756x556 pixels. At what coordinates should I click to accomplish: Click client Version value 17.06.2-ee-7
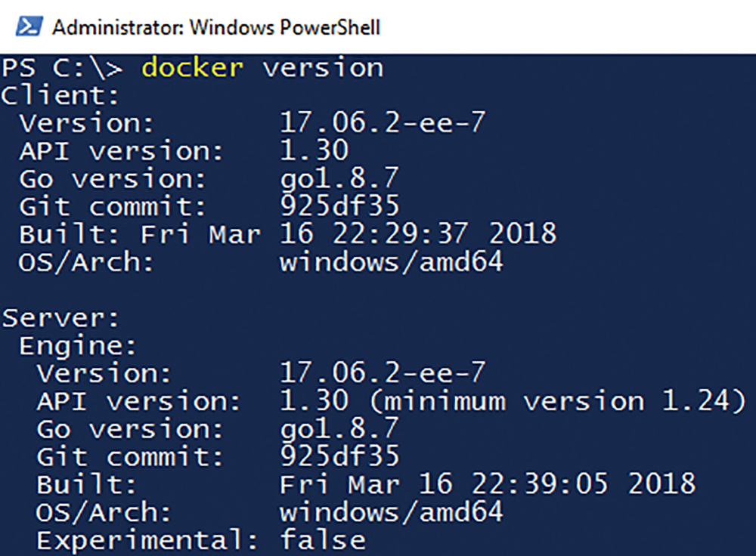[x=383, y=123]
